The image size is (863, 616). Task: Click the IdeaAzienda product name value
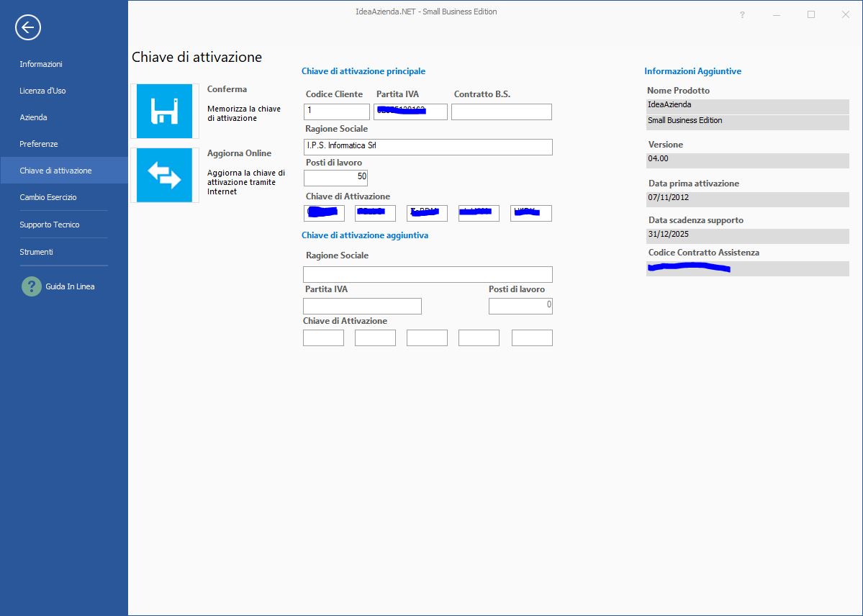click(x=747, y=106)
